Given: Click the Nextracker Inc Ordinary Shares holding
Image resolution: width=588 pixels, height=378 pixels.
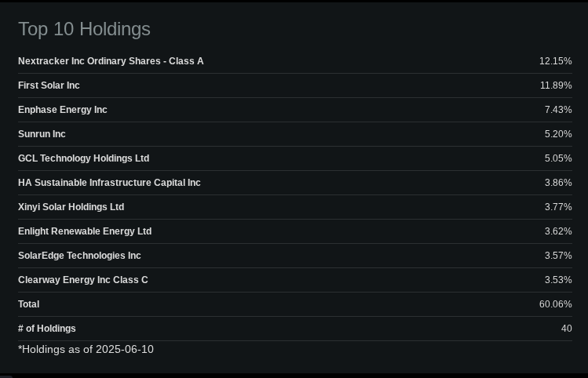Looking at the screenshot, I should click(111, 61).
